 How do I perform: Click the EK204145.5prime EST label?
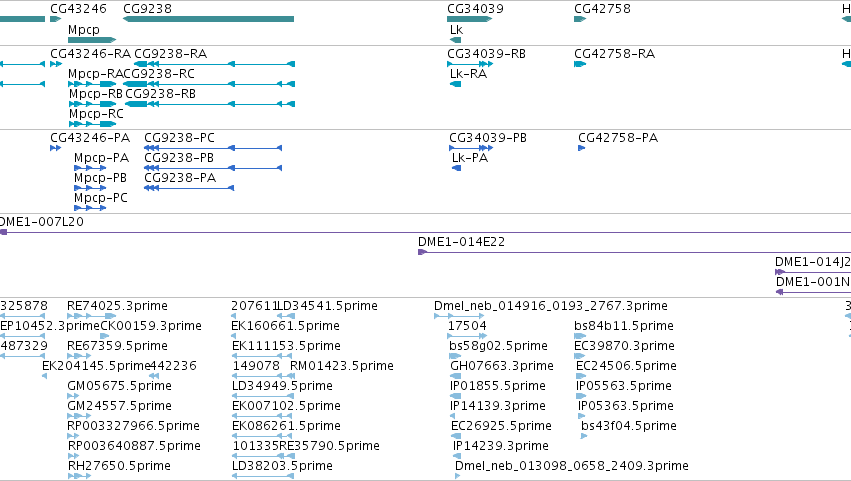tap(96, 366)
